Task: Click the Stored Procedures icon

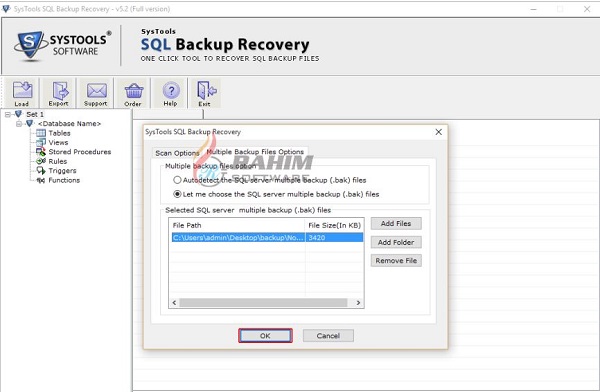Action: tap(41, 152)
